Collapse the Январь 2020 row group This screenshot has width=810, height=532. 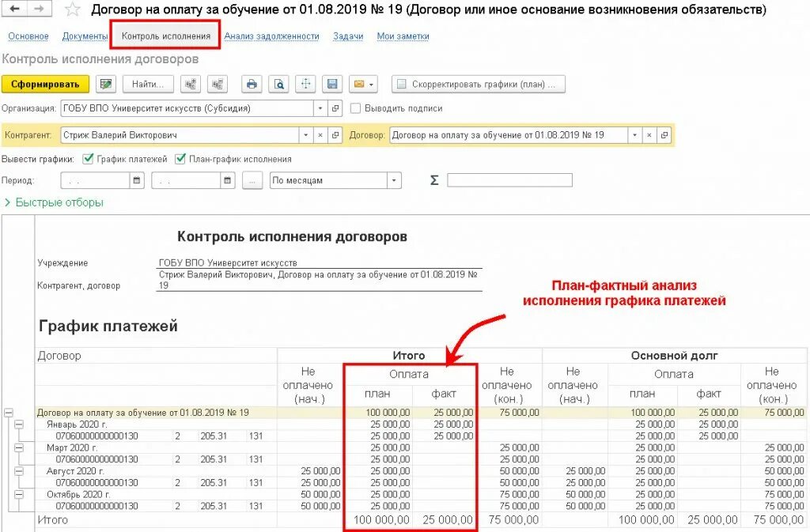coord(17,424)
